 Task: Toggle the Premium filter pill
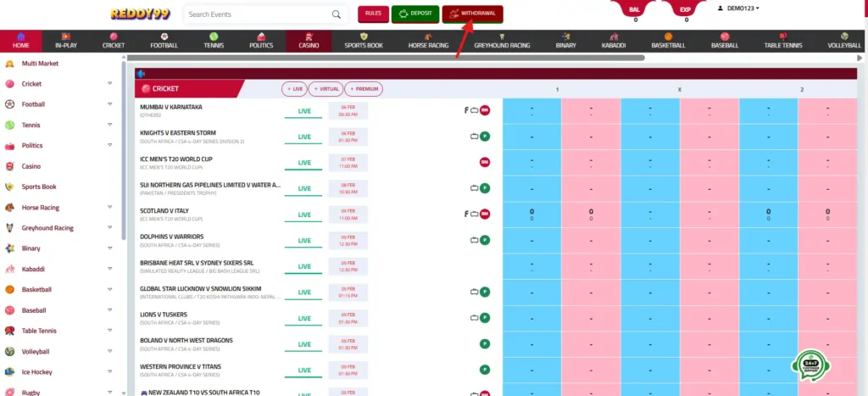[364, 89]
